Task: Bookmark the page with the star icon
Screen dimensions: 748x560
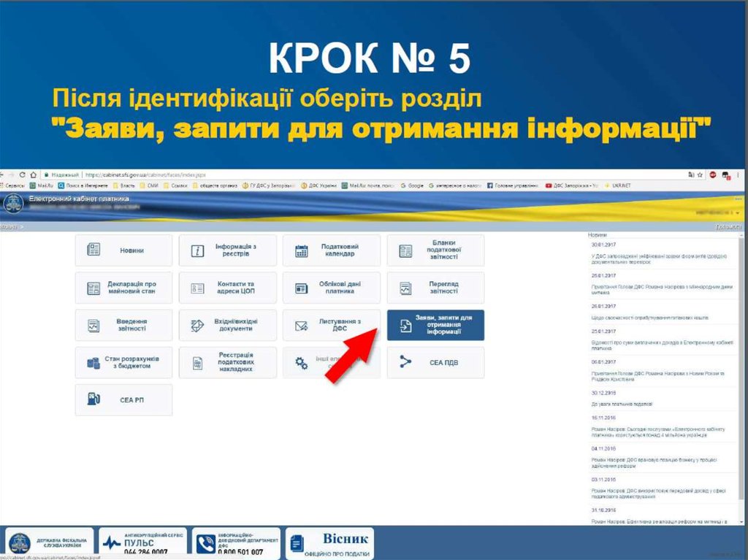Action: [700, 175]
